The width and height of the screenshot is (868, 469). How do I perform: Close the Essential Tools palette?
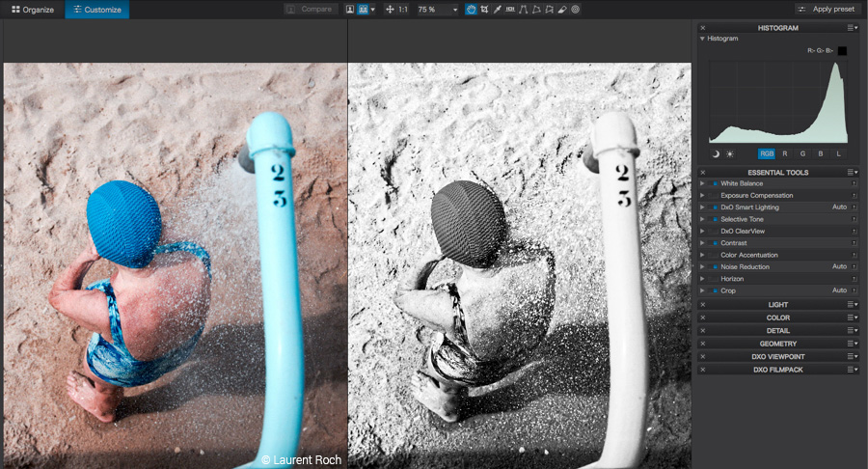(x=703, y=172)
